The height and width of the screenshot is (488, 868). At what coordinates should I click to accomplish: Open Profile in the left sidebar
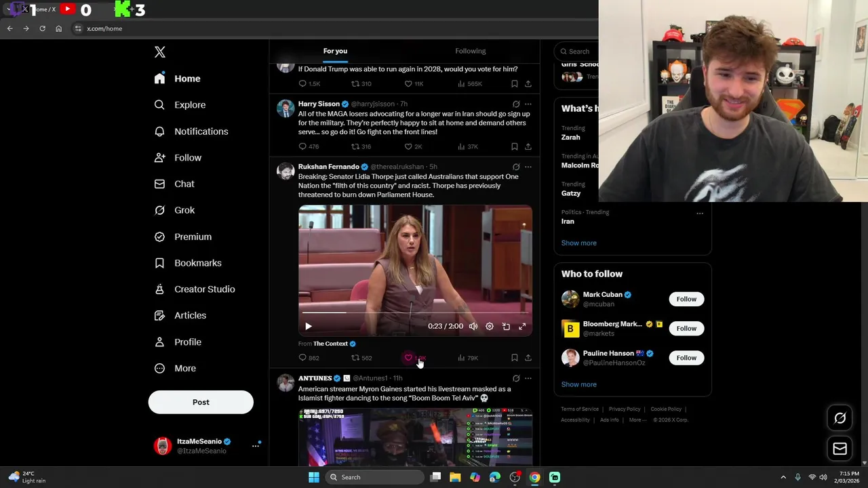(178, 342)
